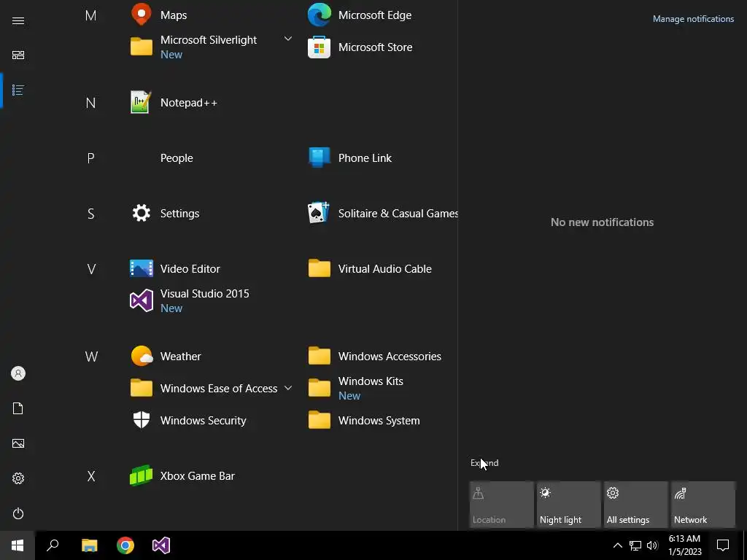The height and width of the screenshot is (560, 747).
Task: Click Manage notifications link
Action: 693,19
